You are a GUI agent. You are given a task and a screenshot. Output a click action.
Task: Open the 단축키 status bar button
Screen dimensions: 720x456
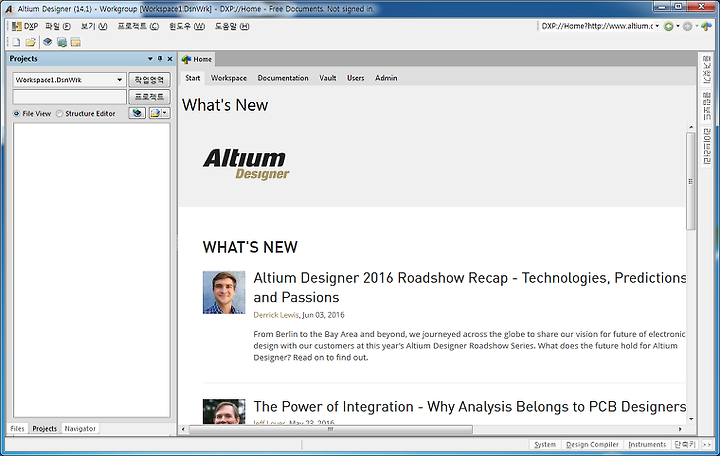pos(685,445)
